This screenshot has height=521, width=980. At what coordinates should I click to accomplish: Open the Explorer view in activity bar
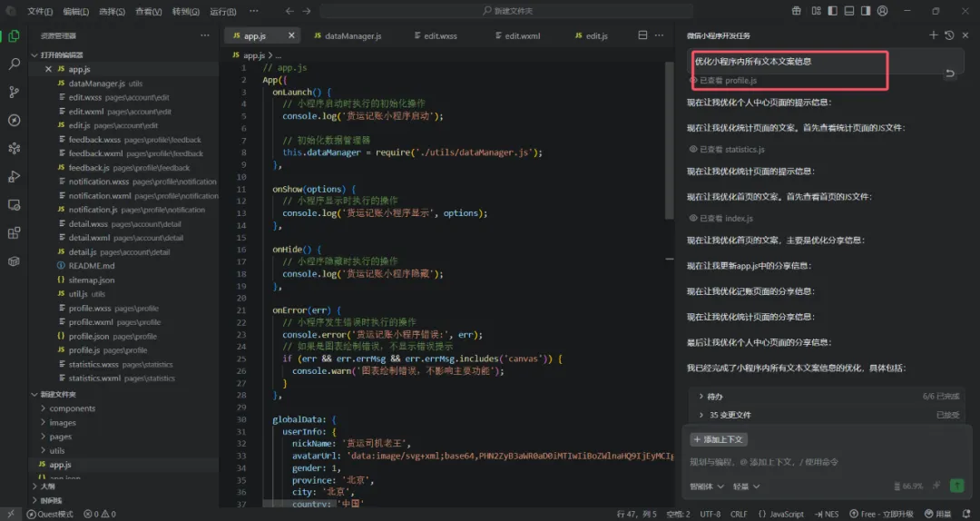14,36
